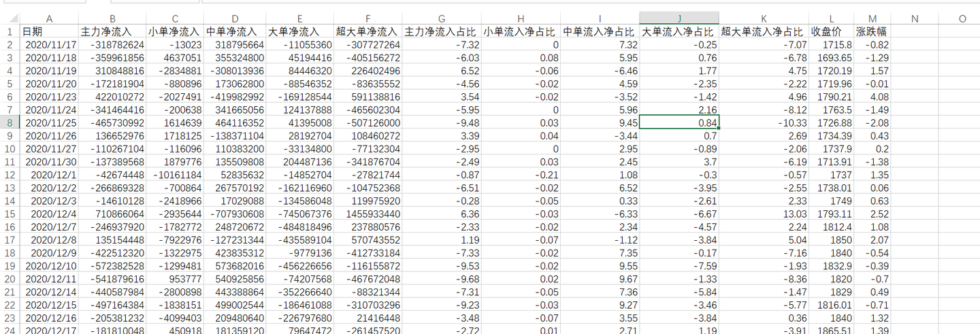This screenshot has width=980, height=334.
Task: Click the 超大单净流入 header cell
Action: (x=367, y=31)
